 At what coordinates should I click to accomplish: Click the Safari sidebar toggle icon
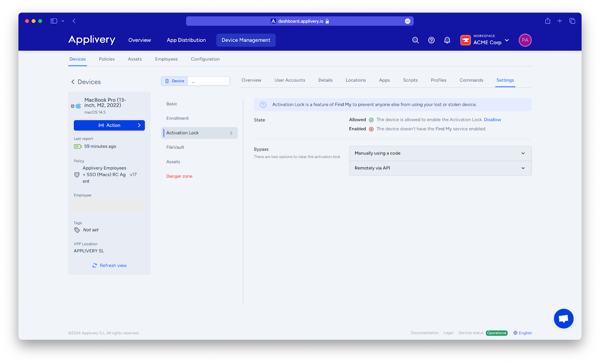pos(54,21)
